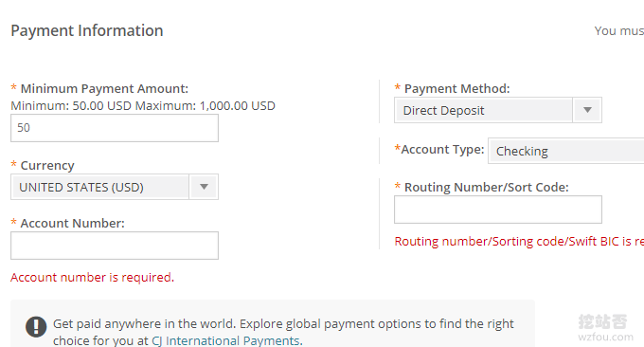Click the Currency label
The width and height of the screenshot is (644, 347).
click(47, 165)
